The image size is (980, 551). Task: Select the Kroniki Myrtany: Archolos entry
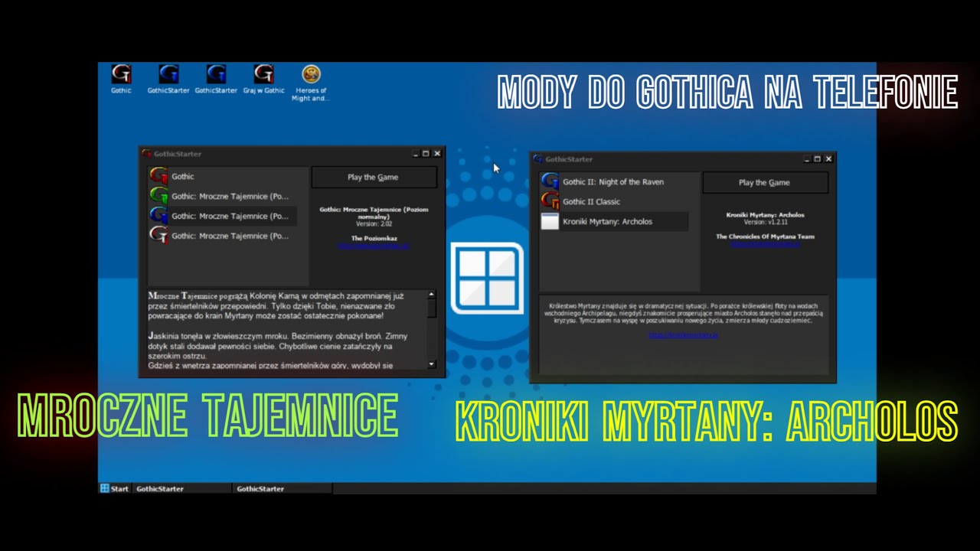click(614, 221)
